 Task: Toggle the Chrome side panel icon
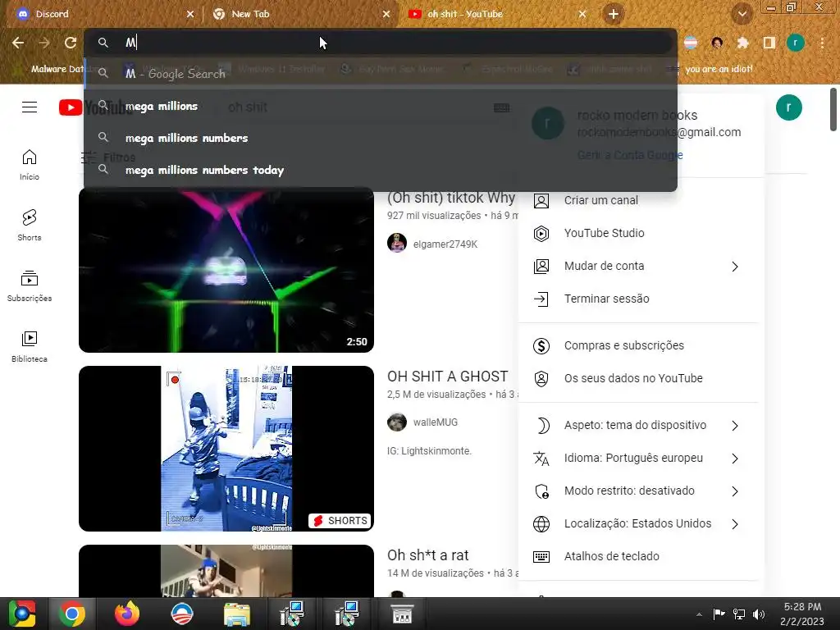[x=769, y=43]
